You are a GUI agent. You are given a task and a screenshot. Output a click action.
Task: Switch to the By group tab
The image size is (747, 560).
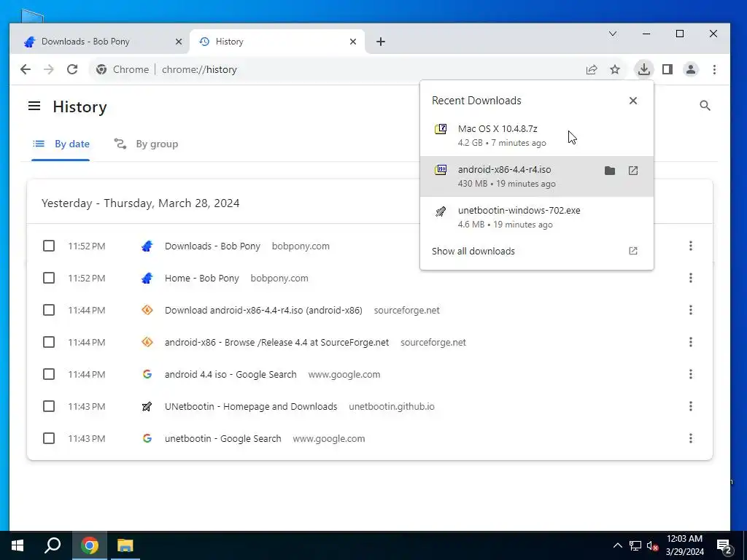click(146, 144)
